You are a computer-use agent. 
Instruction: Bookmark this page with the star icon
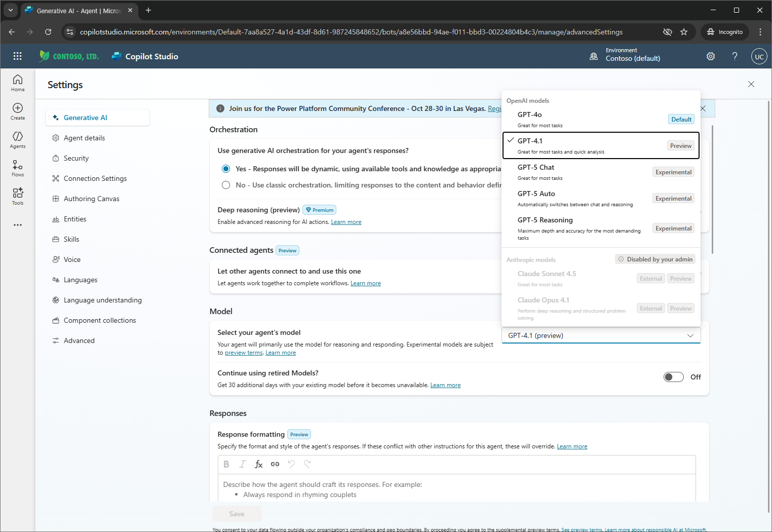point(684,32)
